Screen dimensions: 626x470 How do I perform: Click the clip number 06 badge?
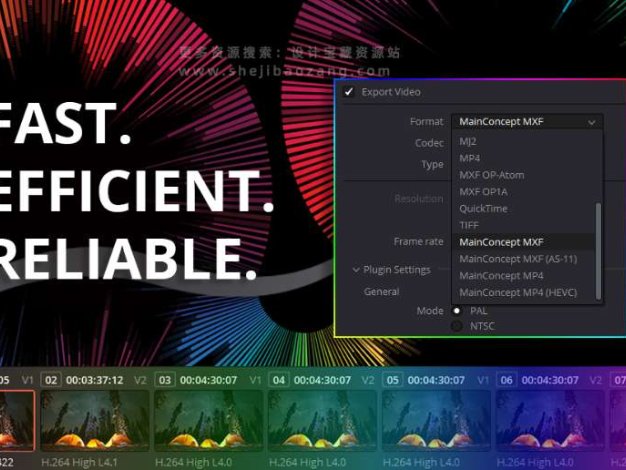click(x=506, y=380)
